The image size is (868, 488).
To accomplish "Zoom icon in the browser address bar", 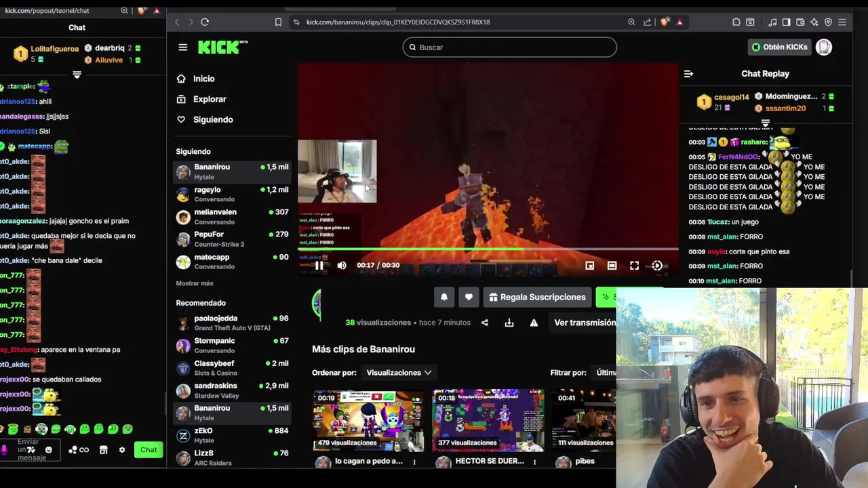I will (631, 22).
